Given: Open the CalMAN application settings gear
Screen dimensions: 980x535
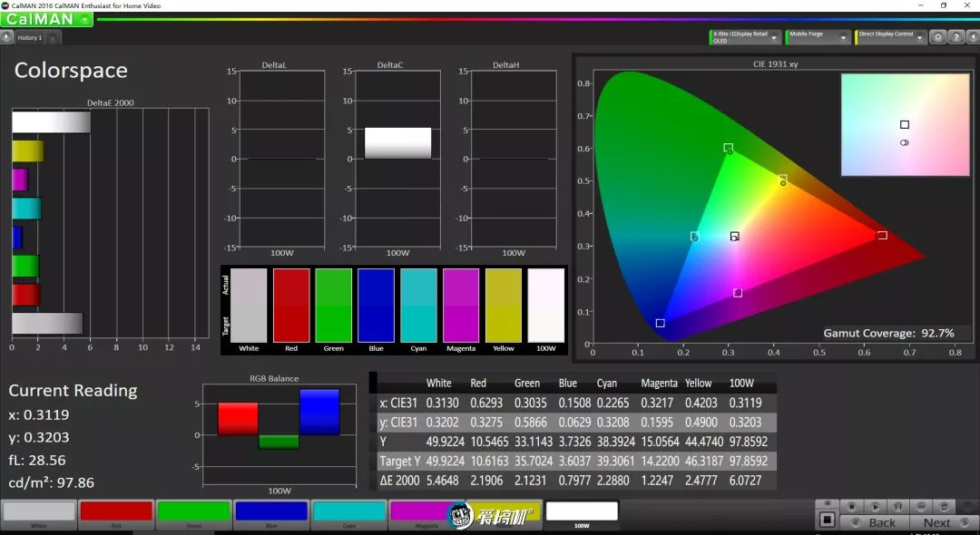Looking at the screenshot, I should (938, 37).
